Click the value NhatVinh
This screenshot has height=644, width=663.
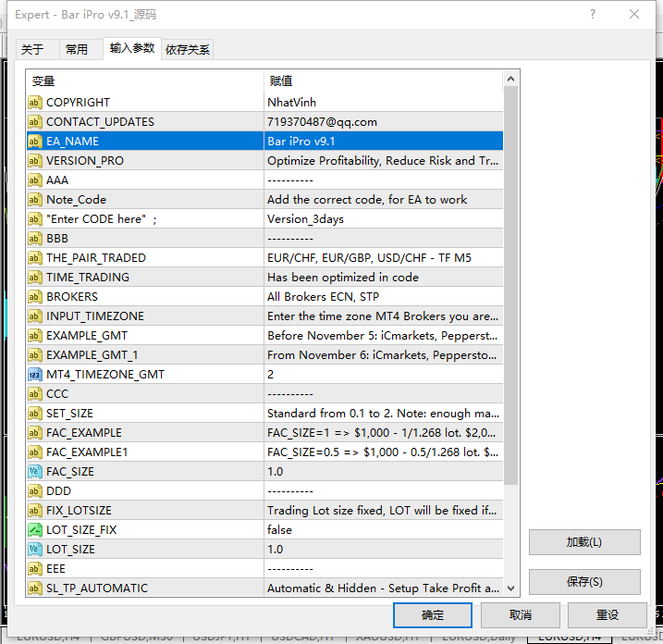pyautogui.click(x=292, y=103)
